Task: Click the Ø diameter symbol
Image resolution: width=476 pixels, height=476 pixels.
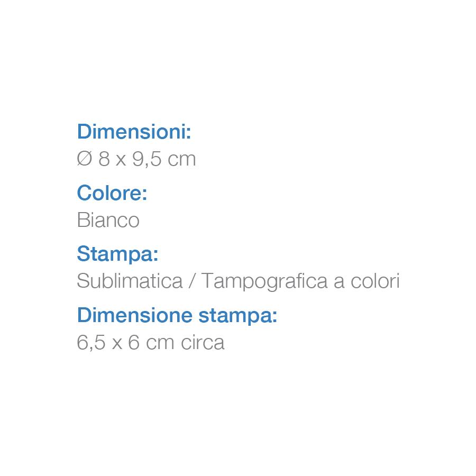Action: click(x=85, y=159)
